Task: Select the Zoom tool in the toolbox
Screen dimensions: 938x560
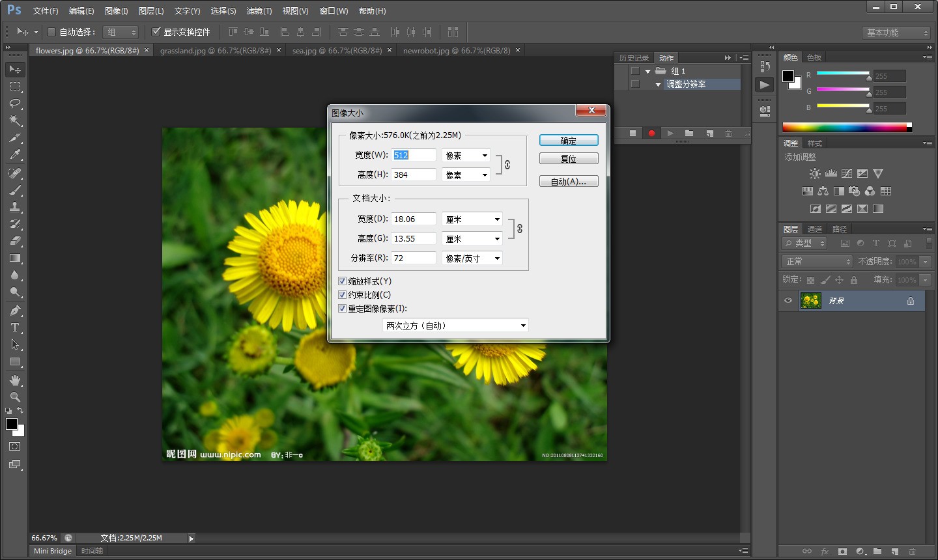Action: [x=15, y=397]
